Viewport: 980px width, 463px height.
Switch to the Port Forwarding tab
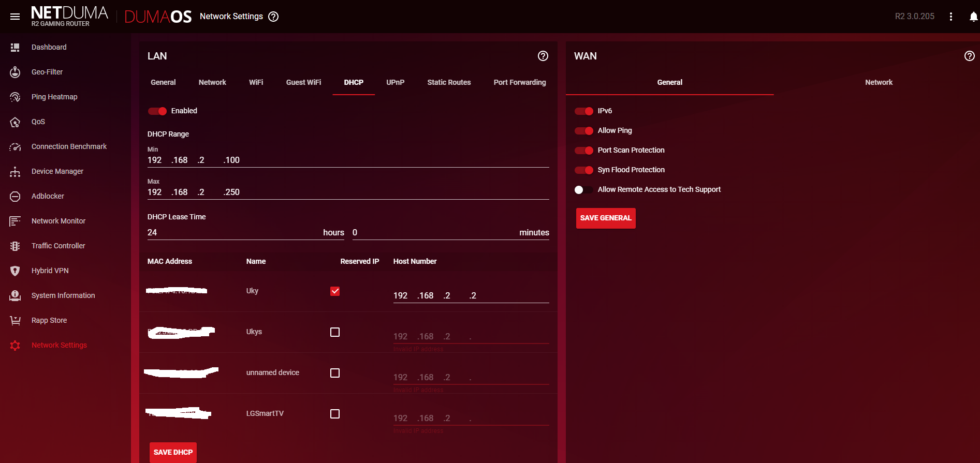pyautogui.click(x=519, y=82)
